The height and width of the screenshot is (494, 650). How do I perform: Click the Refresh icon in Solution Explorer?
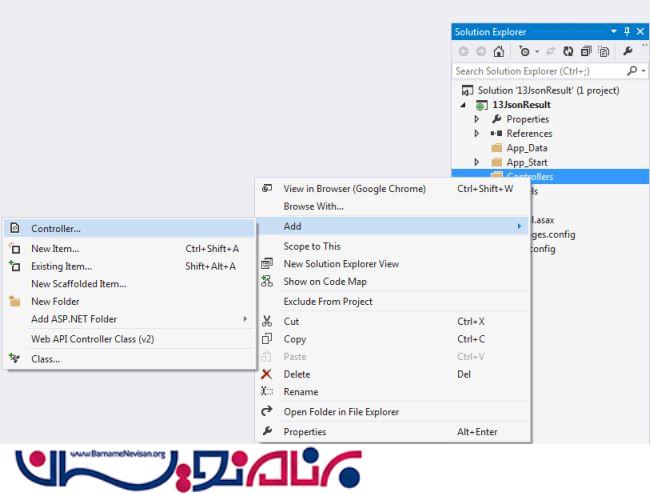[568, 51]
